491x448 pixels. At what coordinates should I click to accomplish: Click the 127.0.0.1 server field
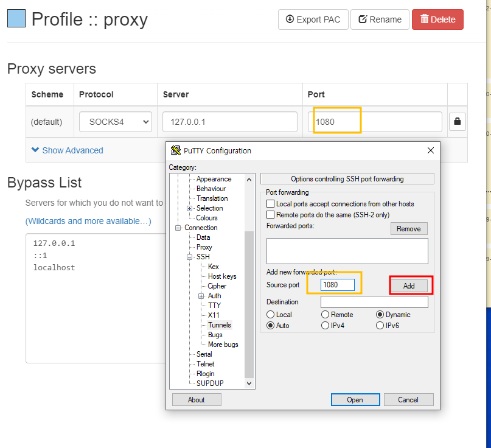[230, 122]
